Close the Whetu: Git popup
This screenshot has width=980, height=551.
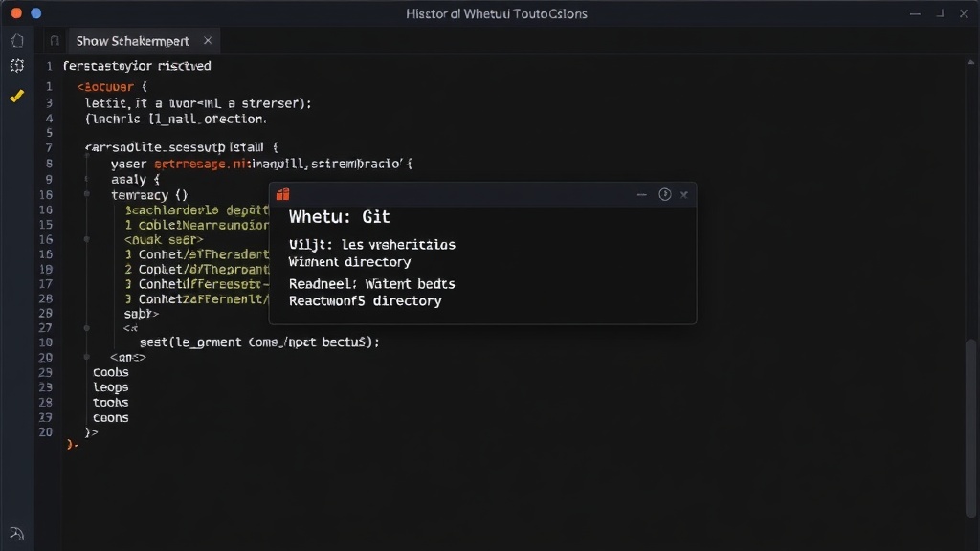683,194
